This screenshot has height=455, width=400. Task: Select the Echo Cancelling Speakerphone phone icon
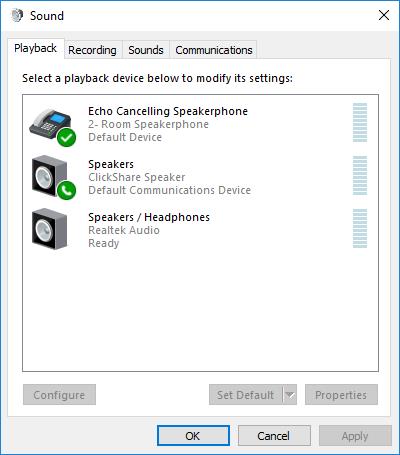[x=51, y=124]
